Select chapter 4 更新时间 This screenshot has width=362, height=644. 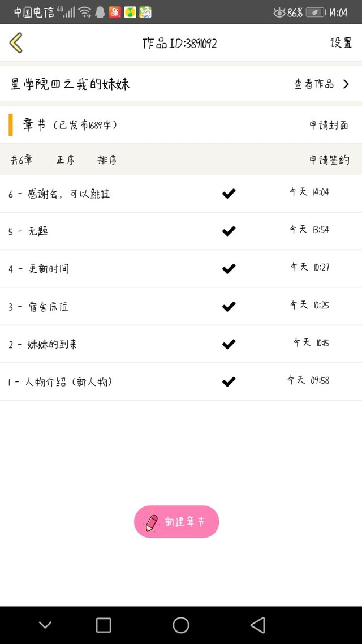(x=181, y=269)
